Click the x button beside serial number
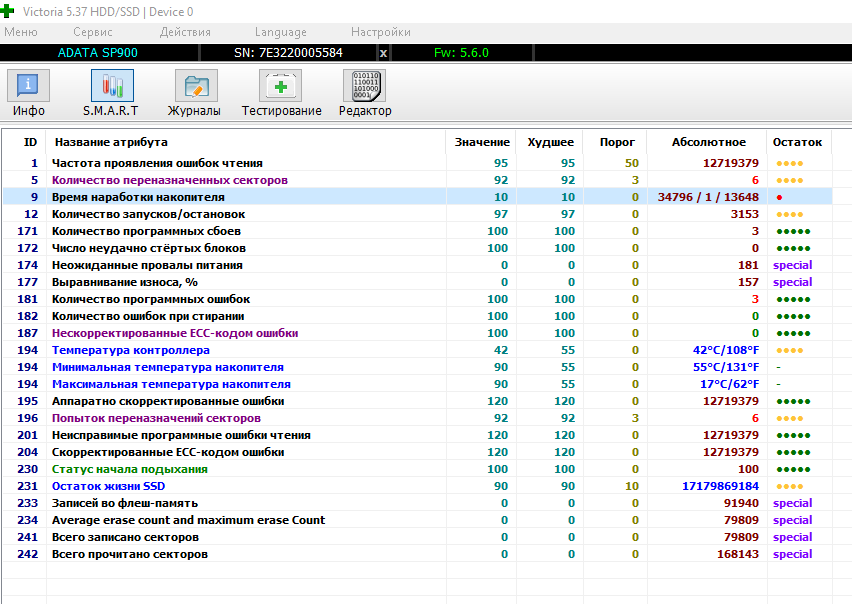The width and height of the screenshot is (852, 604). point(383,52)
